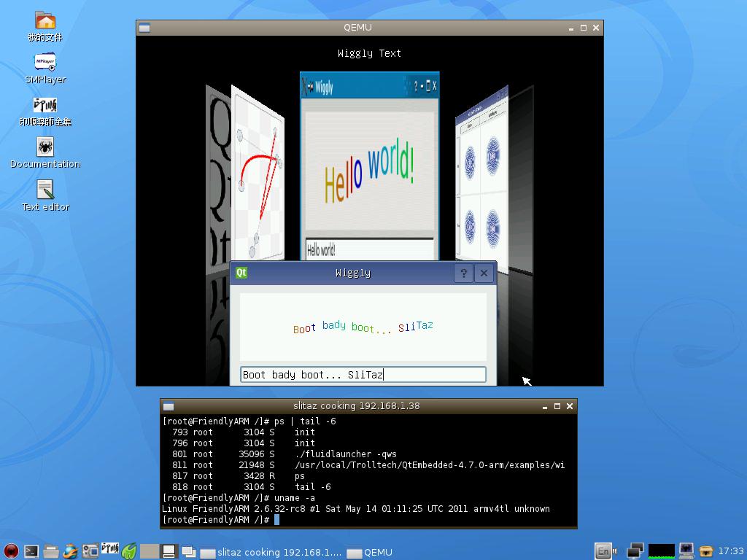Click the Wiggly dialog help question button

tap(463, 273)
